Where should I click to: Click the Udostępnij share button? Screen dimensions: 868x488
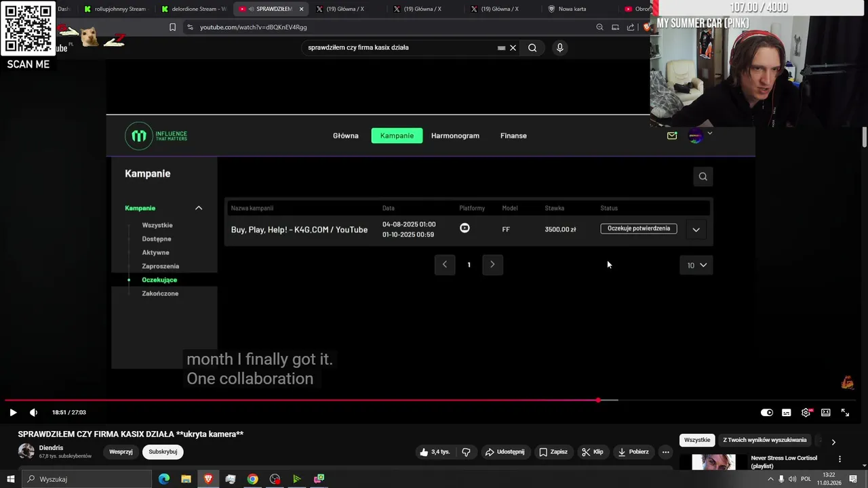[505, 452]
